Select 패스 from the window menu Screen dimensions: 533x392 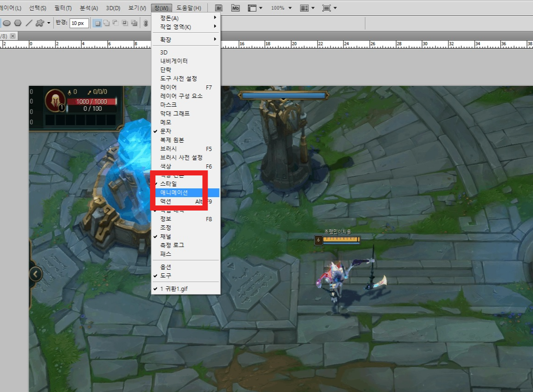tap(186, 254)
